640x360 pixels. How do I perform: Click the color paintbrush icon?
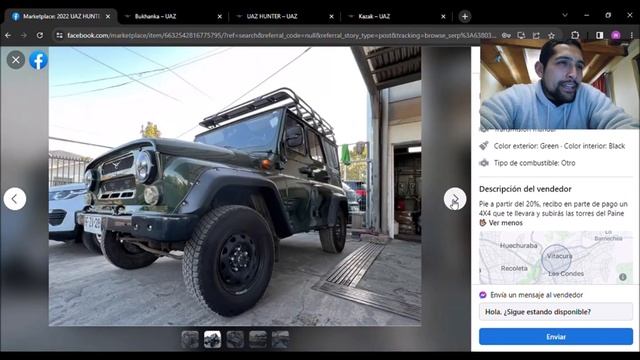pyautogui.click(x=484, y=145)
